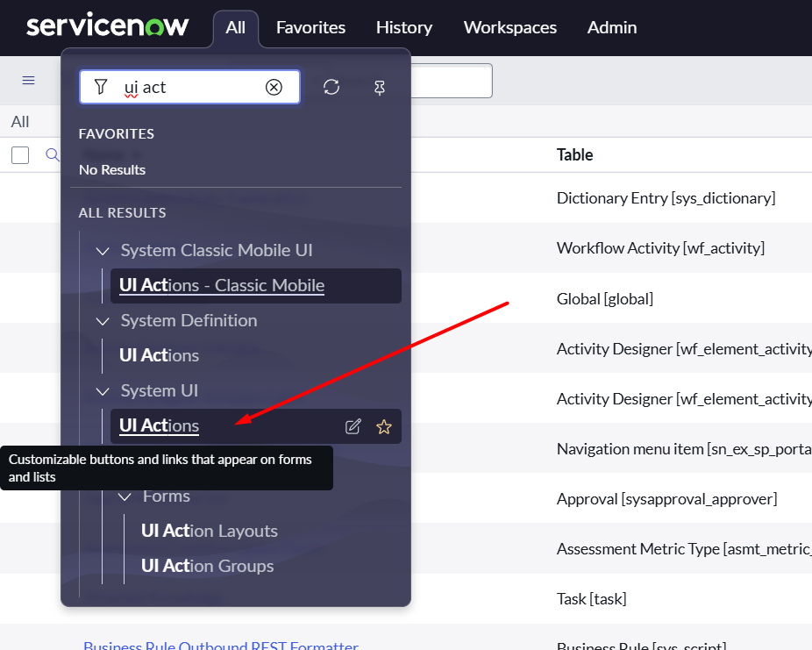This screenshot has height=650, width=812.
Task: Click the ALL RESULTS section heading
Action: pos(122,213)
